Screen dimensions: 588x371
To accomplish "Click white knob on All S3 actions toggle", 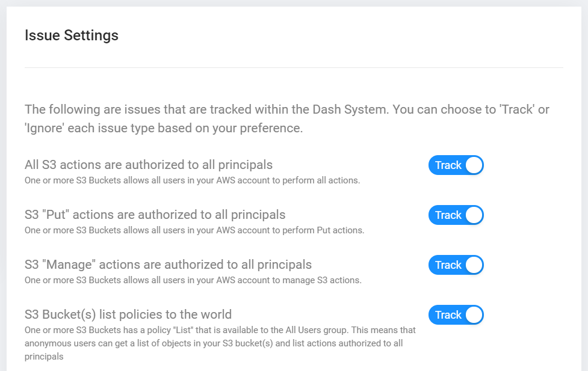I will pyautogui.click(x=474, y=165).
